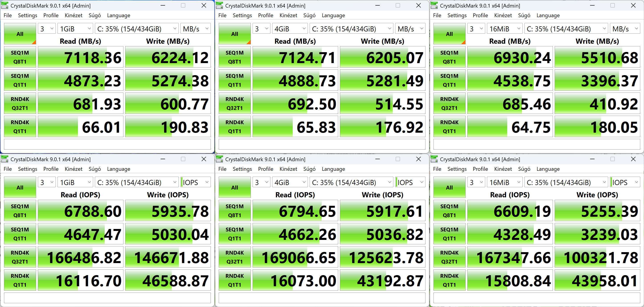
Task: Open Settings menu in the 1GiB MB/s window
Action: 27,16
